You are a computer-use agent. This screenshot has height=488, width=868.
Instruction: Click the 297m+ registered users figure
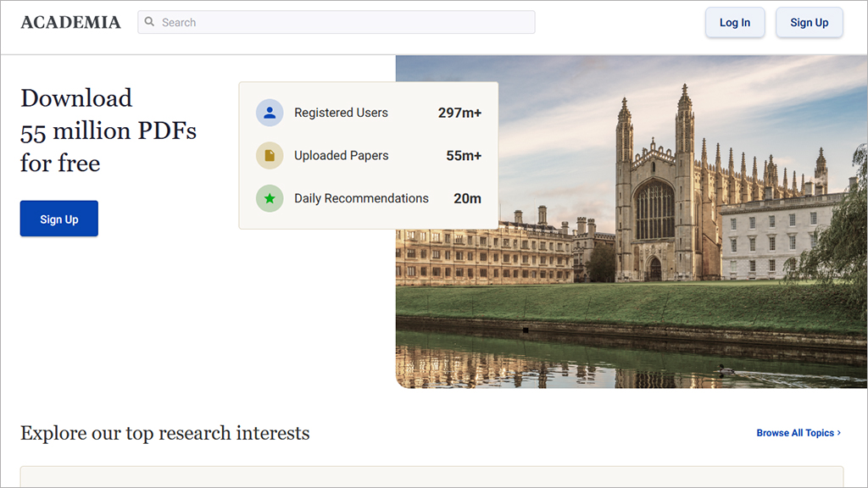click(459, 113)
